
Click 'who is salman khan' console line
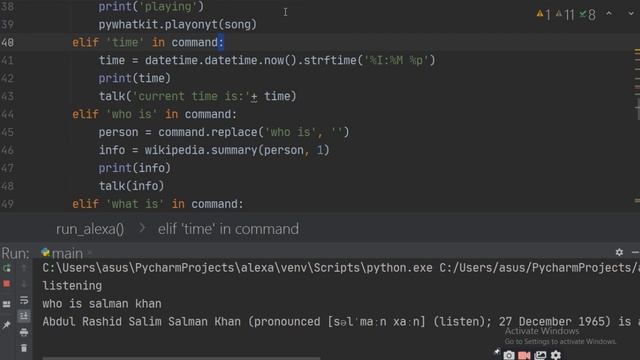(x=102, y=304)
